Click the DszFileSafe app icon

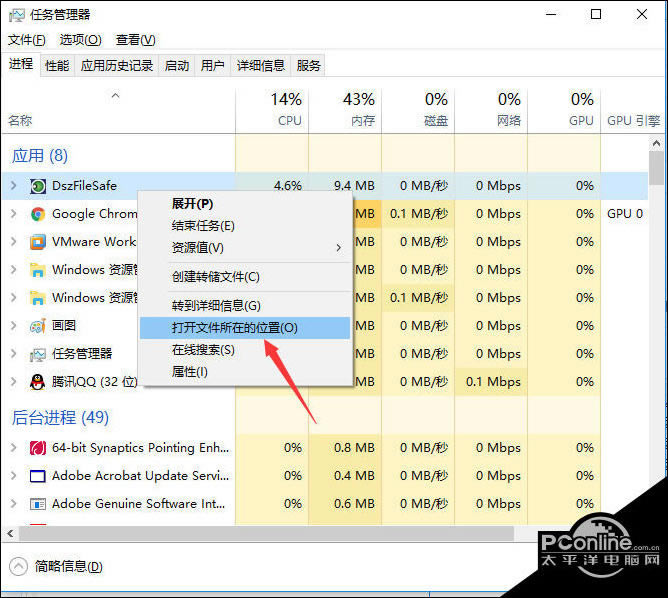pyautogui.click(x=38, y=186)
